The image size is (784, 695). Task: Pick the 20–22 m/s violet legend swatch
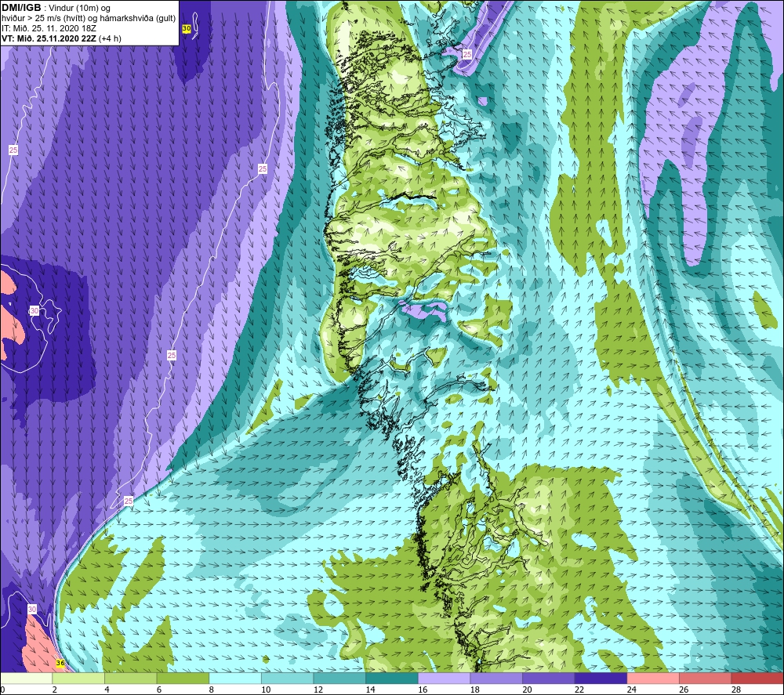549,679
